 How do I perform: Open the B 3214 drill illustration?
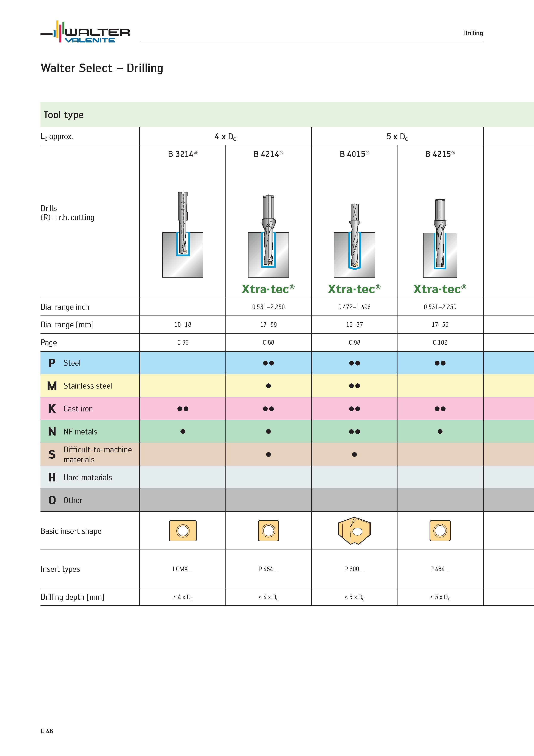(183, 234)
